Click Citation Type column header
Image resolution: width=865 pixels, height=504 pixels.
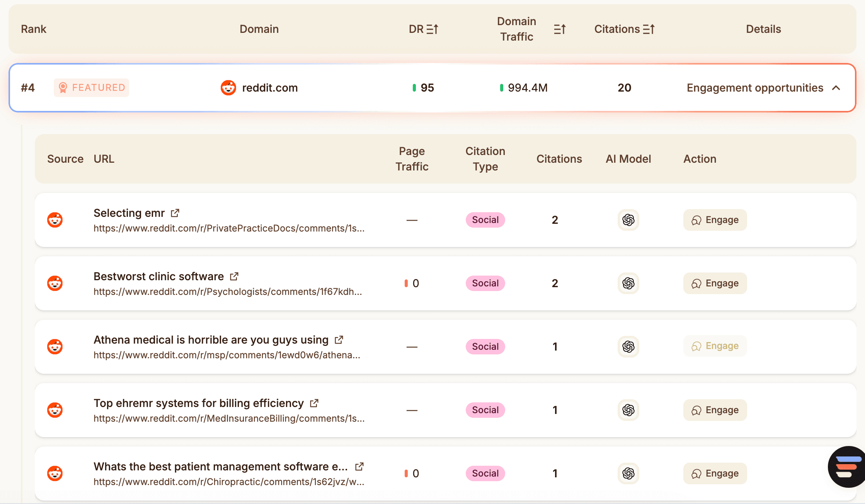[x=485, y=159]
